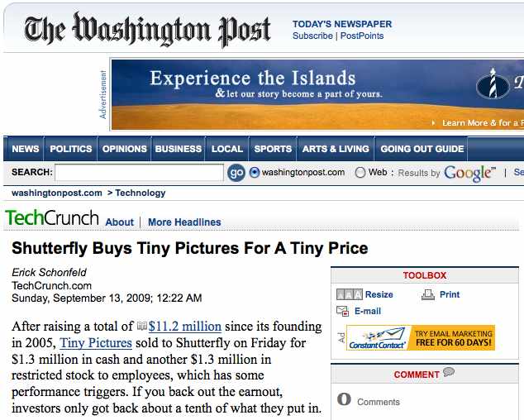Open the Tiny Pictures link in article
The image size is (524, 420).
tap(96, 342)
